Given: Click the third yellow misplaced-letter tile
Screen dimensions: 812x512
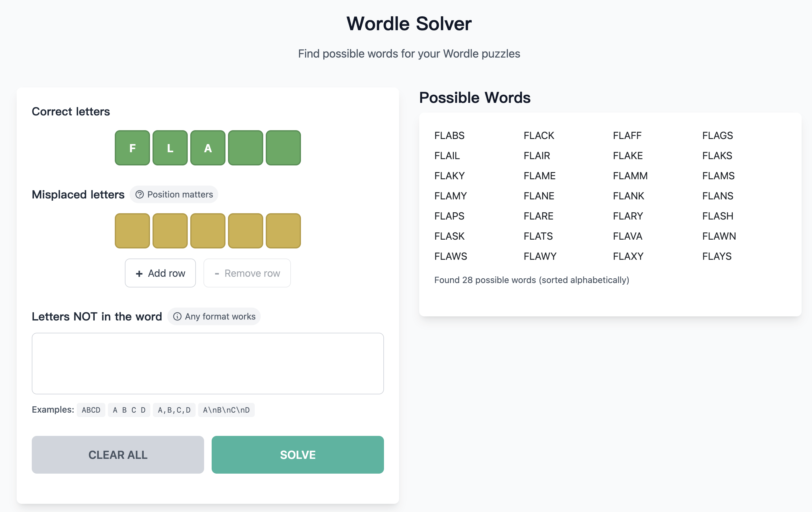Looking at the screenshot, I should 208,231.
